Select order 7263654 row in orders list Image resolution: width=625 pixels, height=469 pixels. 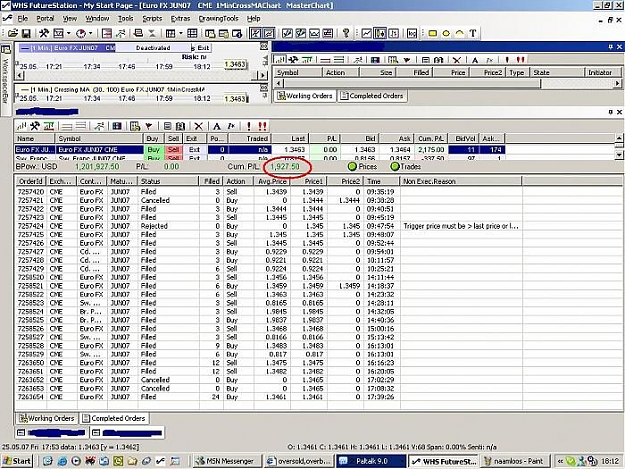tap(268, 397)
